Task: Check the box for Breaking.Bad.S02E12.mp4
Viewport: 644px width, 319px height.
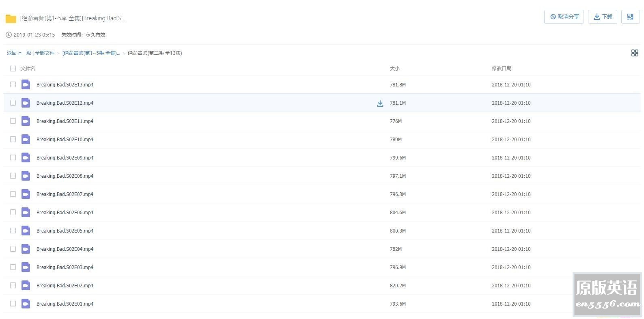Action: 13,103
